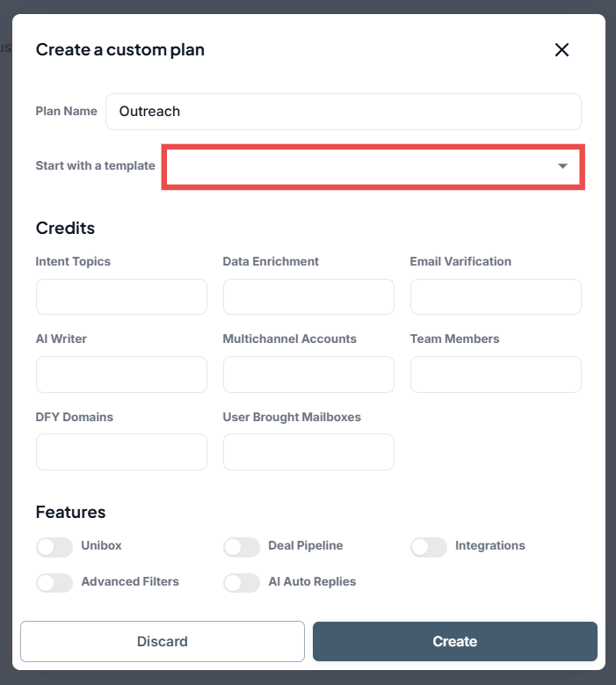This screenshot has width=616, height=685.
Task: Focus the Team Members input box
Action: pyautogui.click(x=496, y=375)
